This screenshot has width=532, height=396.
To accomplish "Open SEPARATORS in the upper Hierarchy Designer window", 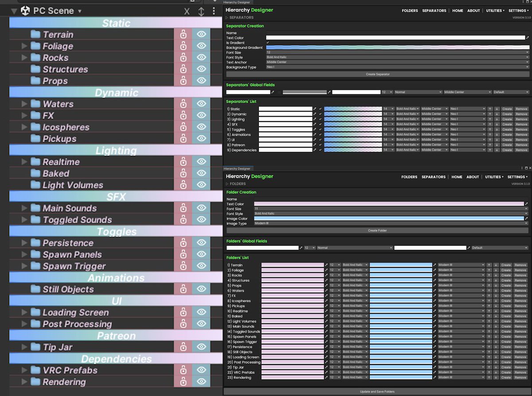I will coord(434,11).
